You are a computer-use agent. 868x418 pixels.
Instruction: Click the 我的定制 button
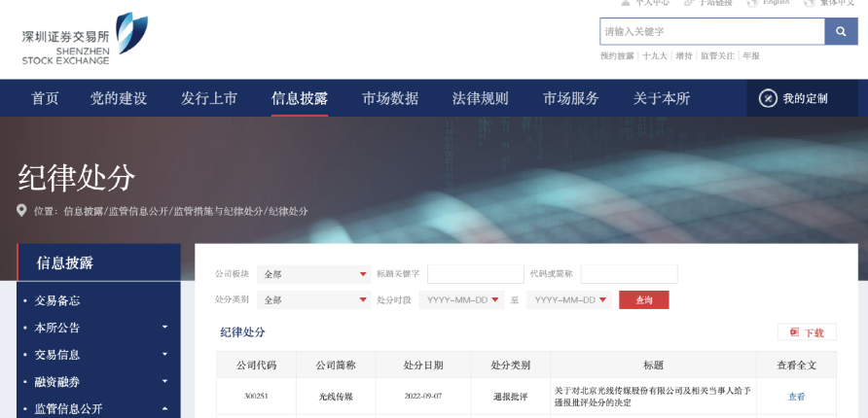point(802,98)
